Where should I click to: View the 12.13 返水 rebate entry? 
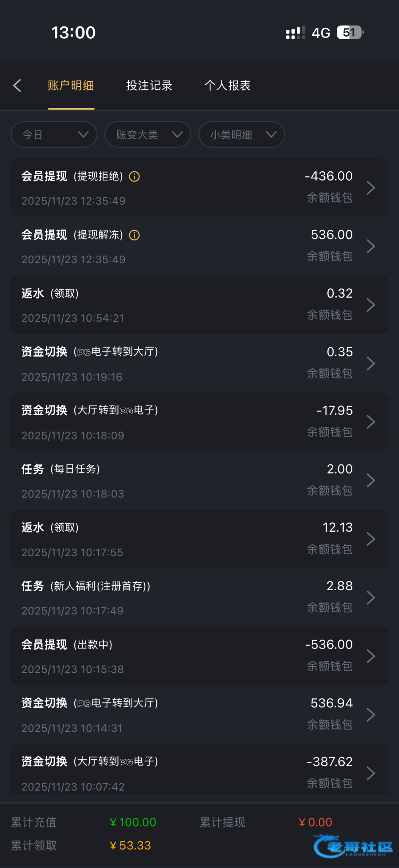pyautogui.click(x=199, y=539)
